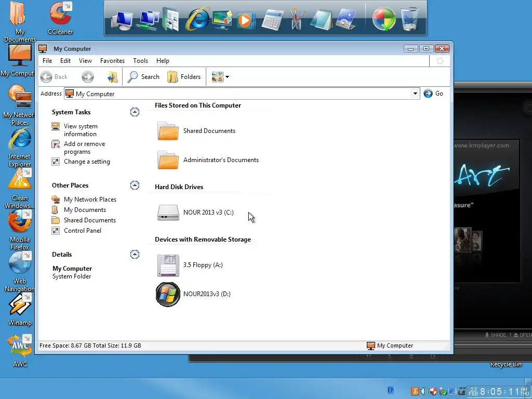This screenshot has height=399, width=532.
Task: Click the Windows security shield icon in dock
Action: [x=384, y=19]
